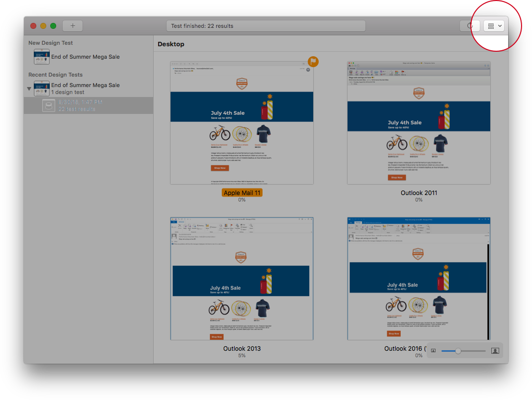Click the thumbnail size slider
This screenshot has height=400, width=532.
(x=463, y=351)
